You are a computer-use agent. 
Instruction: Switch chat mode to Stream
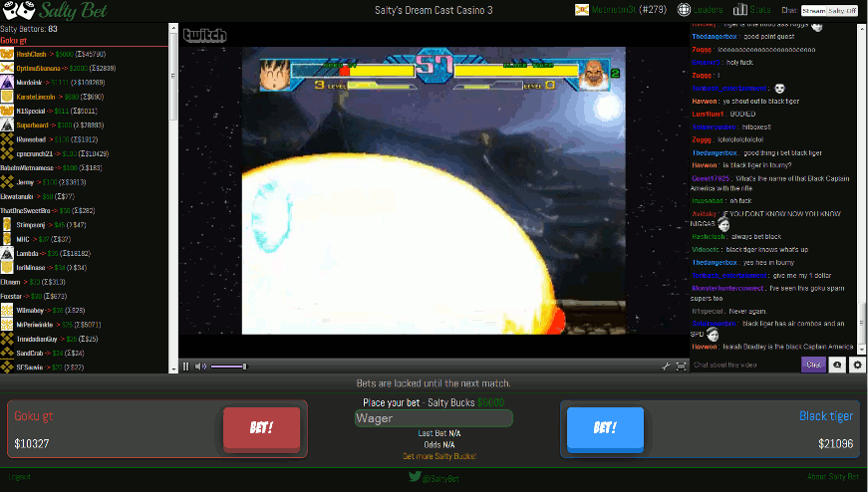tap(814, 11)
